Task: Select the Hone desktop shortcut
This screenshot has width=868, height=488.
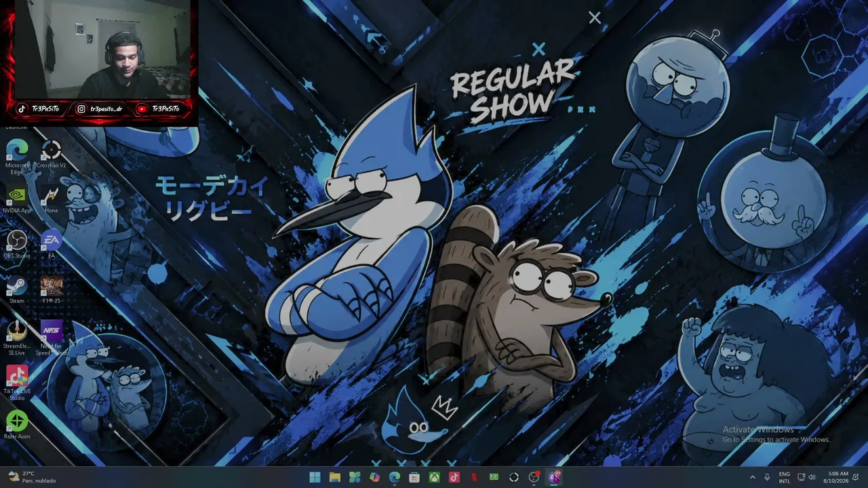Action: (52, 200)
